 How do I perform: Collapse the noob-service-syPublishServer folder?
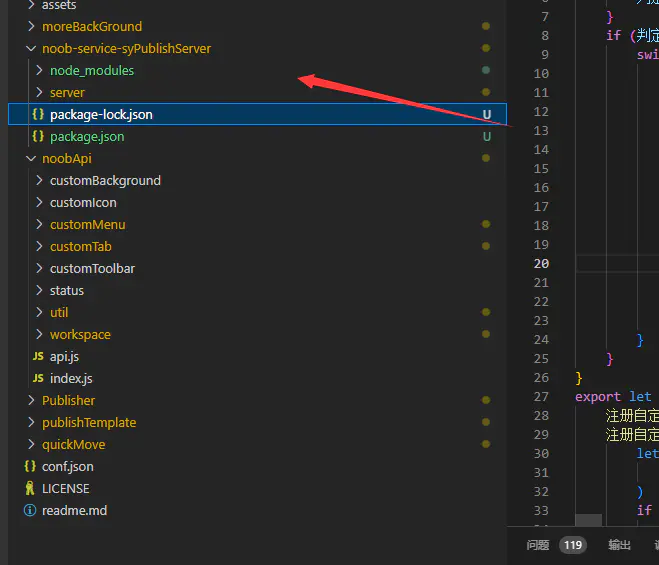click(30, 49)
